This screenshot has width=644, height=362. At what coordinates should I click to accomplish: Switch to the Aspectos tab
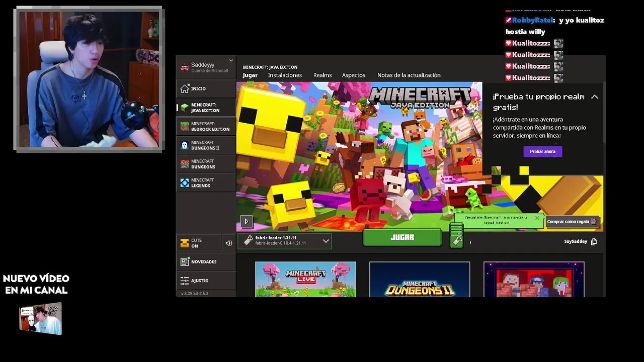pos(354,75)
